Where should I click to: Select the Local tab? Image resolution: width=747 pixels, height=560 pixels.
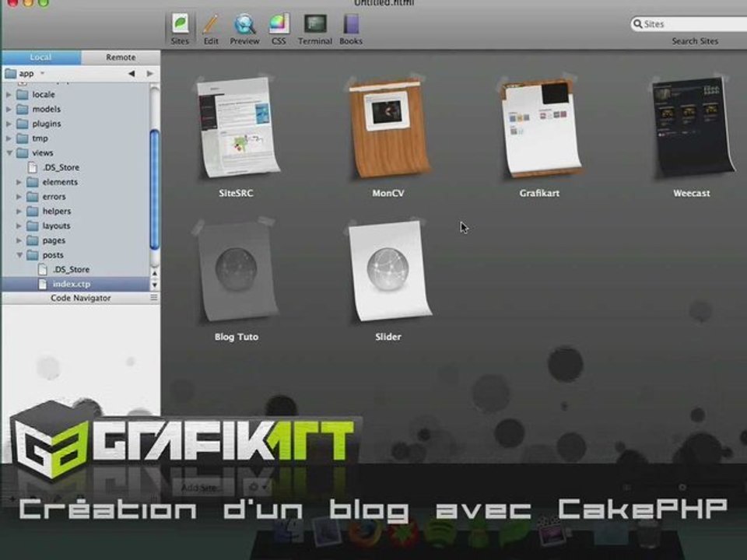[41, 57]
